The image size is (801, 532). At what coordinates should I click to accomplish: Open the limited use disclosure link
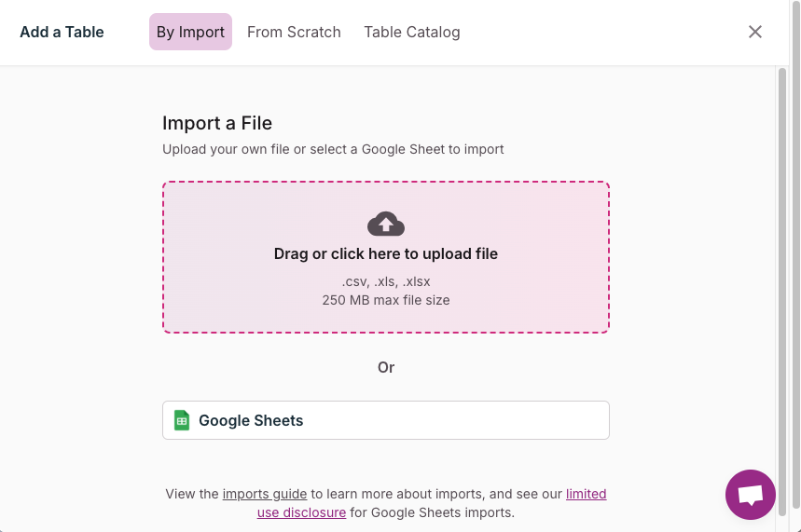[586, 494]
